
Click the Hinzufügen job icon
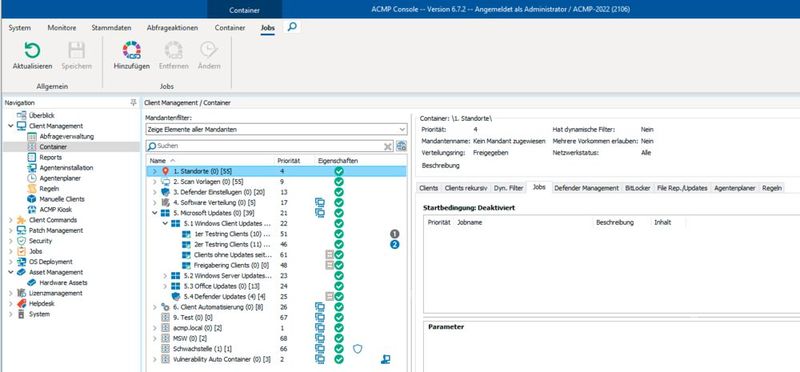tap(132, 51)
